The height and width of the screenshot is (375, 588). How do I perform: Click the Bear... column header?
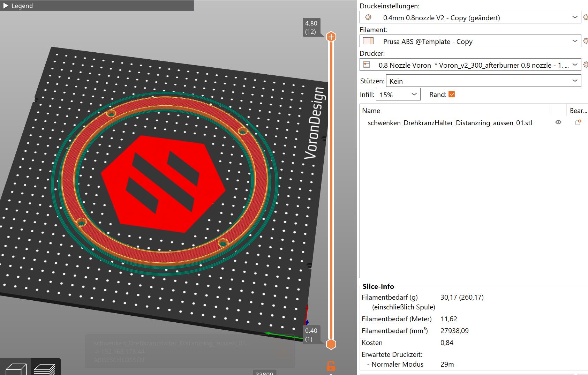pyautogui.click(x=578, y=111)
